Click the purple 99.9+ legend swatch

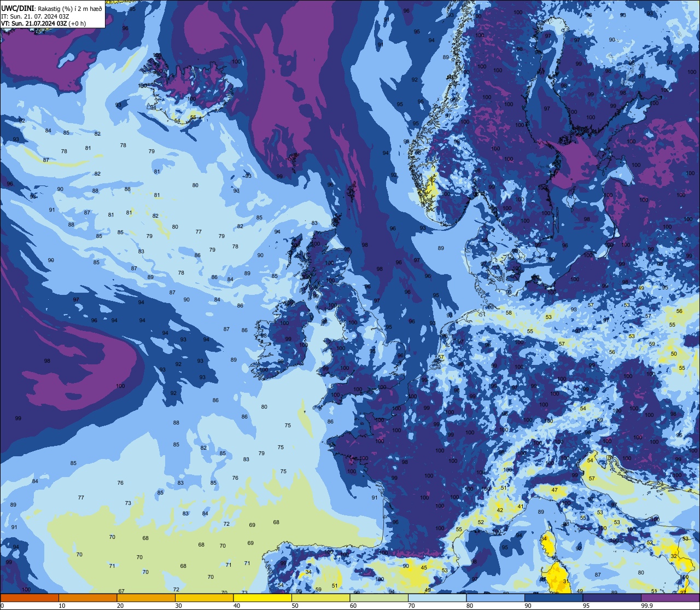[670, 597]
